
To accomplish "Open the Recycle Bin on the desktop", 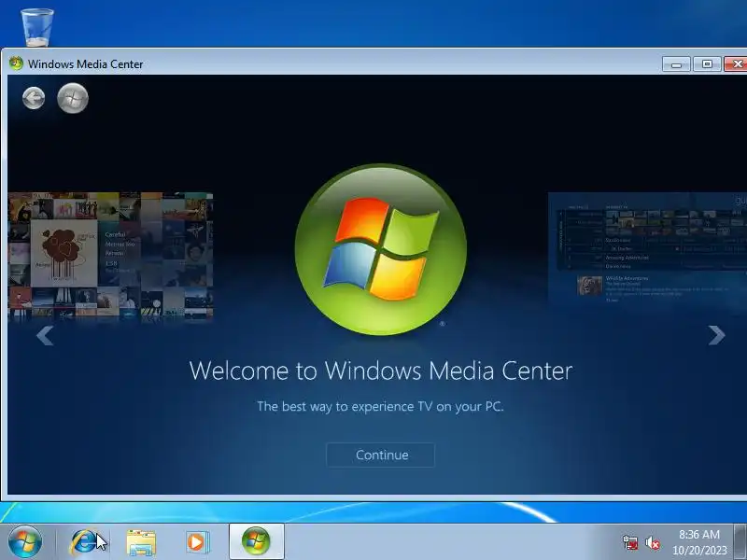I will point(37,27).
